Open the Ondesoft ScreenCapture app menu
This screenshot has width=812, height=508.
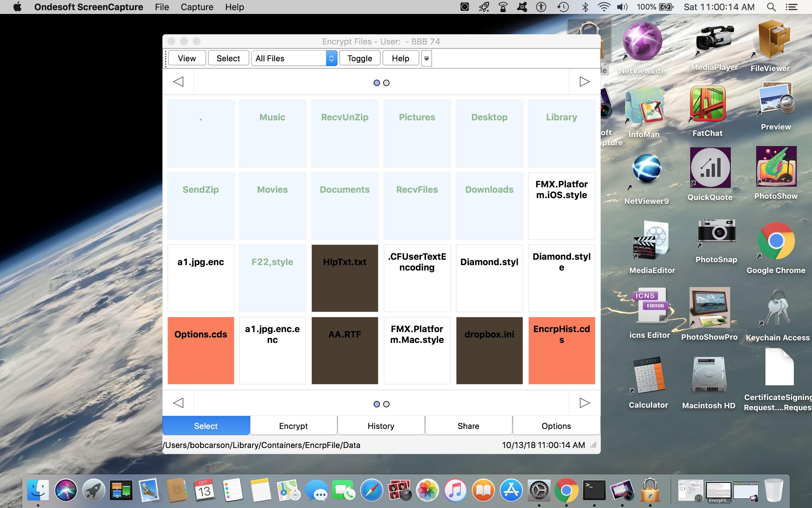[x=88, y=7]
